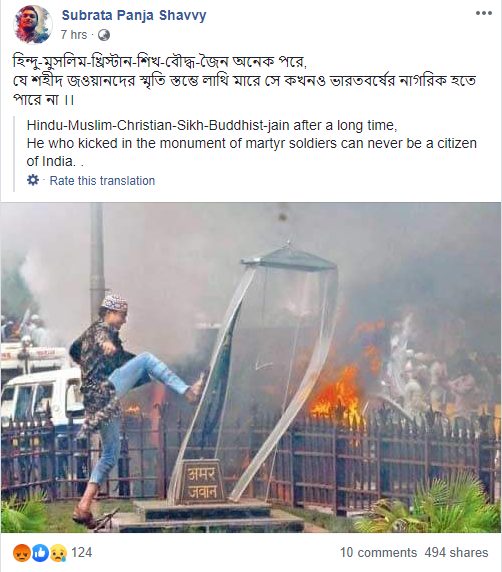Open the posted Amar Jawan memorial photo
This screenshot has width=502, height=572.
pos(251,368)
